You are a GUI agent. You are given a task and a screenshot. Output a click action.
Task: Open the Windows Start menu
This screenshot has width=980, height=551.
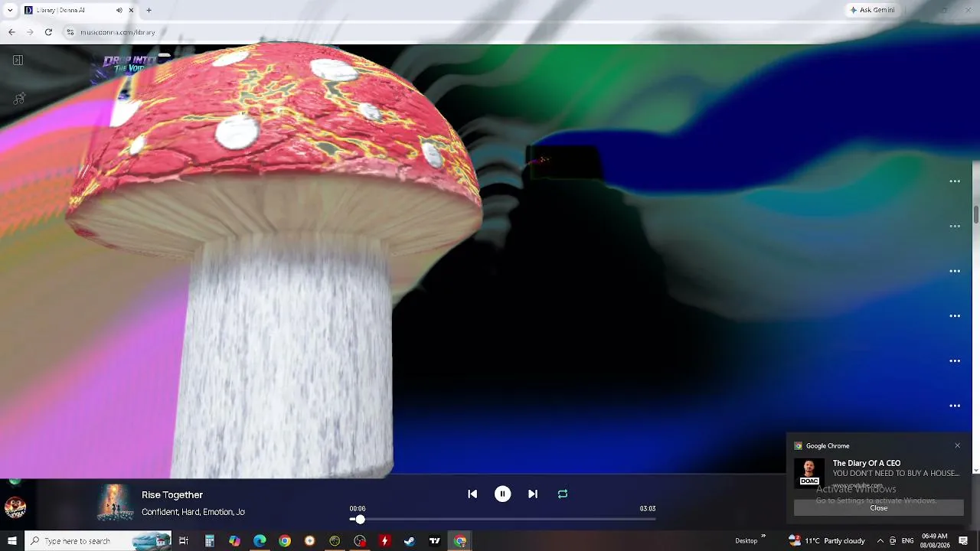click(11, 541)
